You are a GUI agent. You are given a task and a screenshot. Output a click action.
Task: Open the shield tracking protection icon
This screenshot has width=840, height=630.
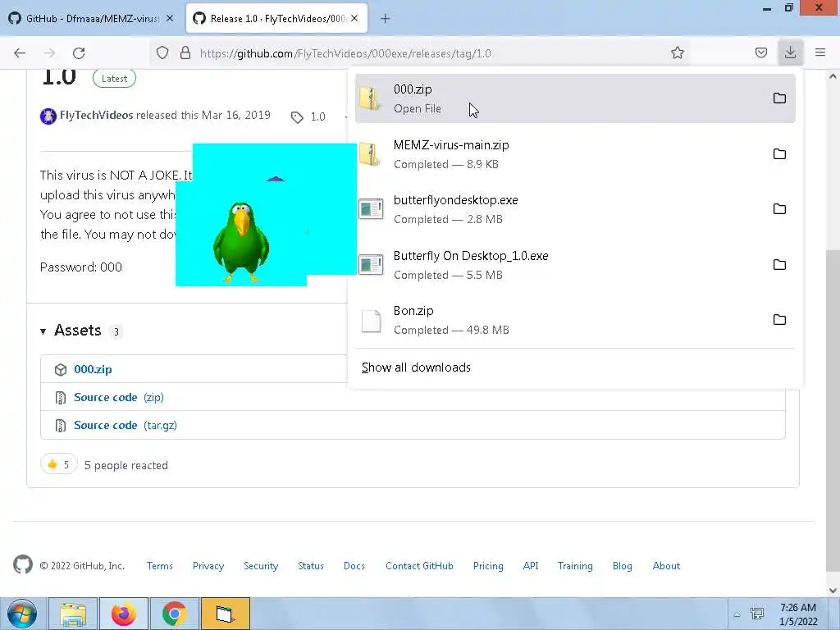point(162,52)
